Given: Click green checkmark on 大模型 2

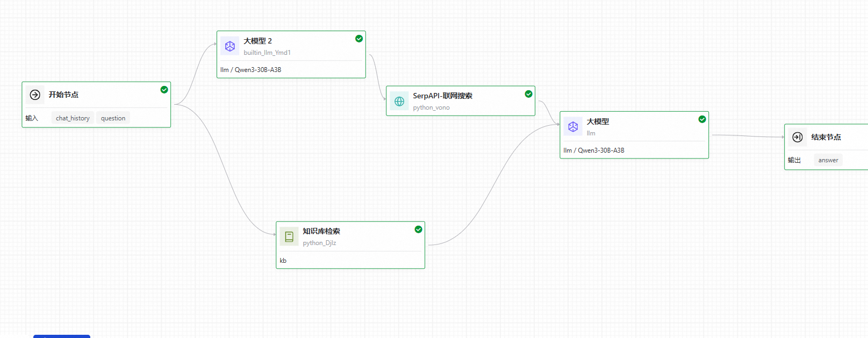Looking at the screenshot, I should click(x=359, y=39).
